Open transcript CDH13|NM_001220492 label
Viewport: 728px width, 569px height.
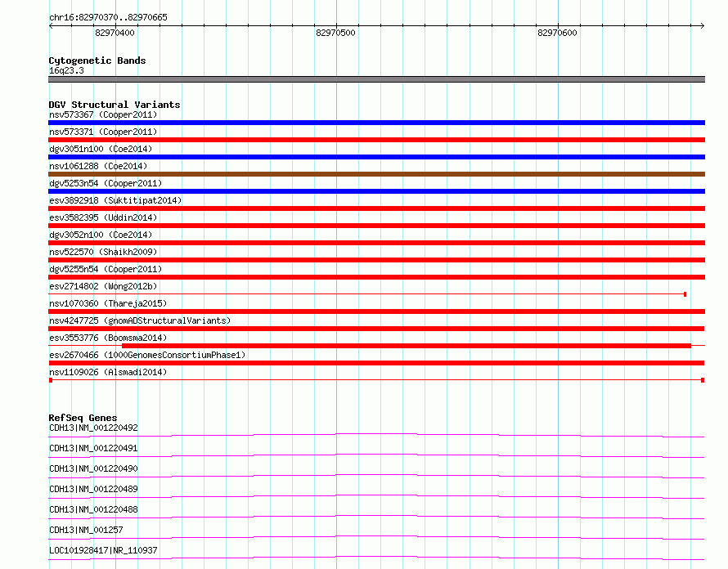[93, 428]
